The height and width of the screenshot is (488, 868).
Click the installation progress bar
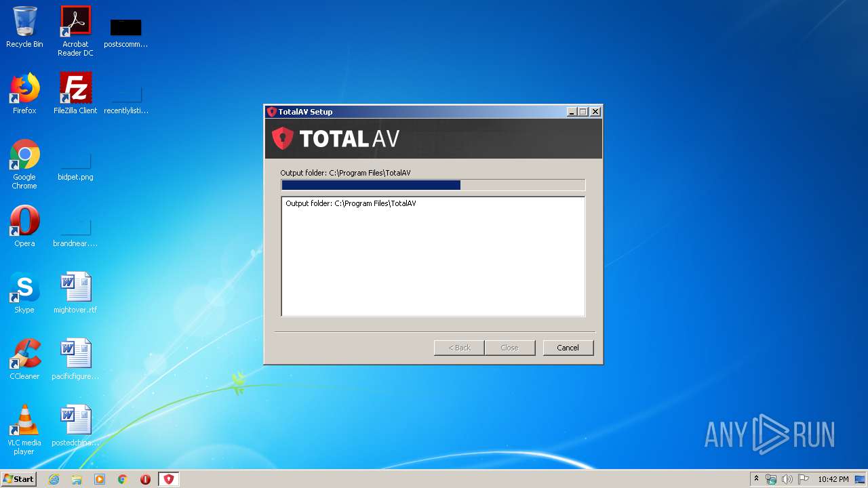tap(433, 185)
